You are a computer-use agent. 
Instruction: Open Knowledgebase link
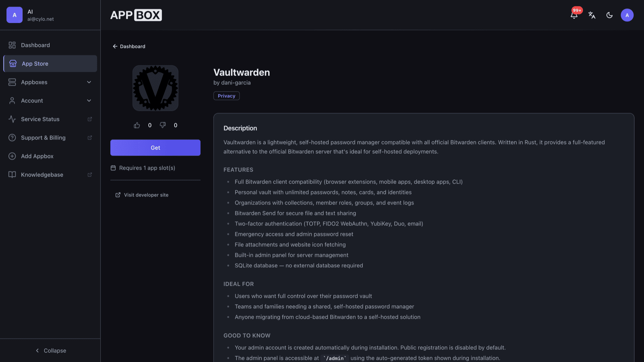[50, 174]
